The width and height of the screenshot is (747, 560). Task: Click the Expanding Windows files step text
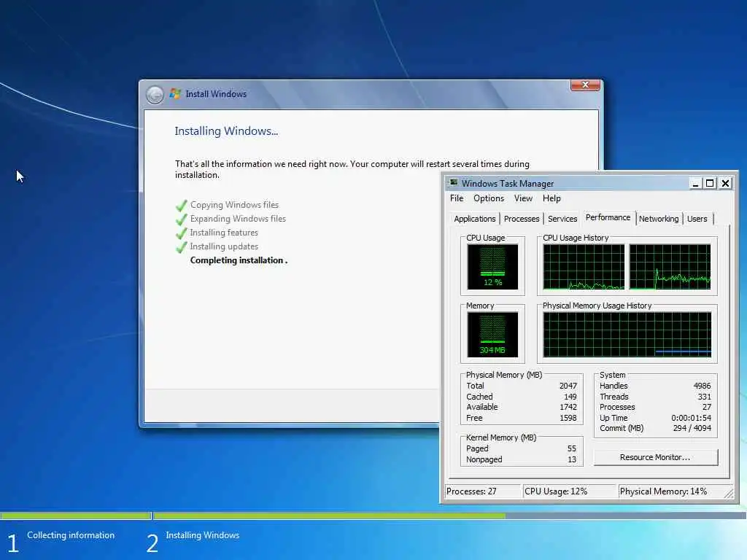point(238,219)
